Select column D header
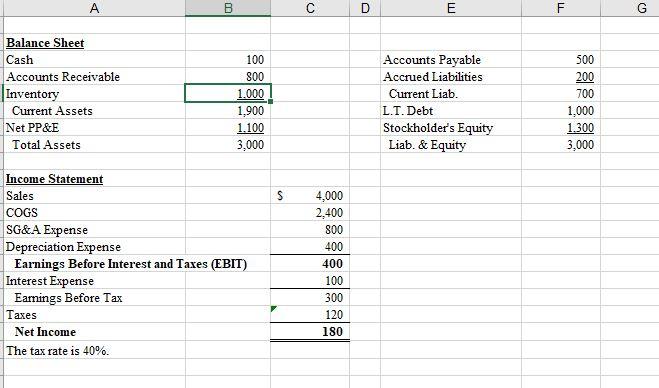This screenshot has height=388, width=659. pos(365,8)
